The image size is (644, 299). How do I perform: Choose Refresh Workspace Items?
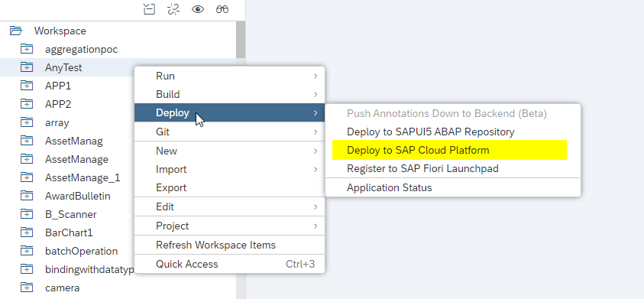[230, 245]
